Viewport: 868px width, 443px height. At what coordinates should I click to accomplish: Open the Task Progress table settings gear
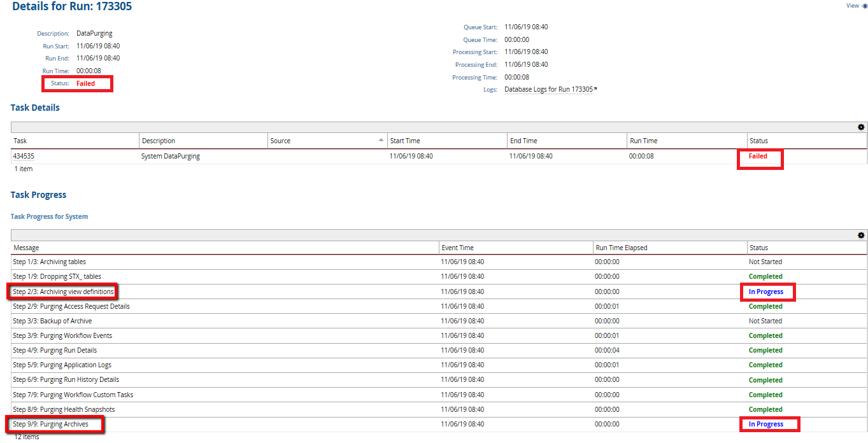click(x=861, y=235)
